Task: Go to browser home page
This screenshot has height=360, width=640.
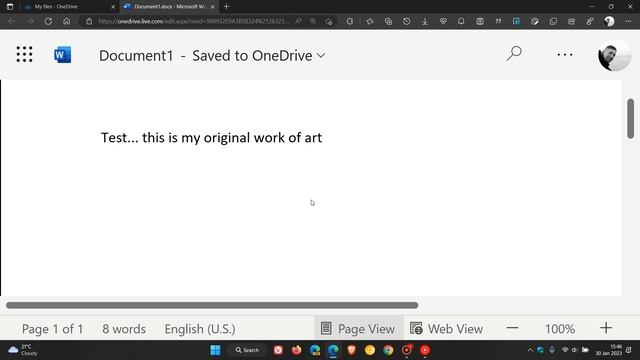Action: pyautogui.click(x=67, y=21)
